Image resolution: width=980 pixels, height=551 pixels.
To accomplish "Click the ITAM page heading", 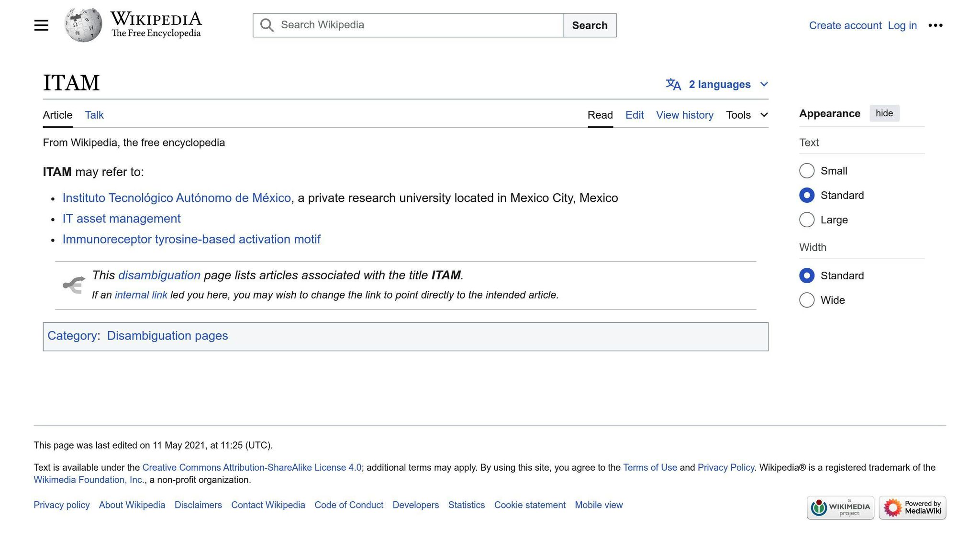I will pos(71,83).
